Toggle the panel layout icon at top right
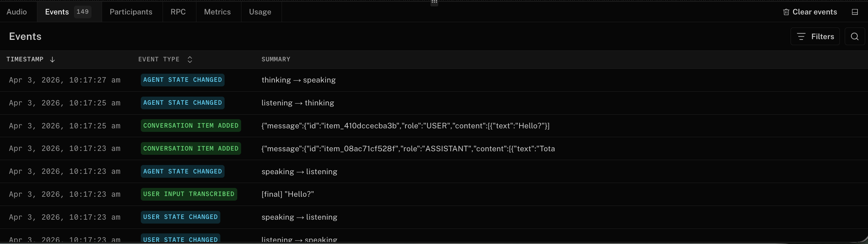Viewport: 868px width, 244px height. [855, 12]
